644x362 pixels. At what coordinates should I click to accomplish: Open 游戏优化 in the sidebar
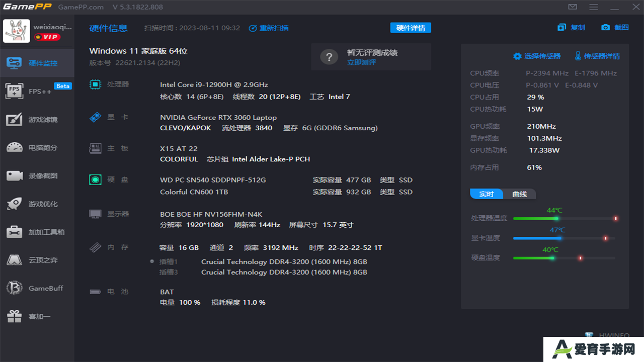[37, 204]
